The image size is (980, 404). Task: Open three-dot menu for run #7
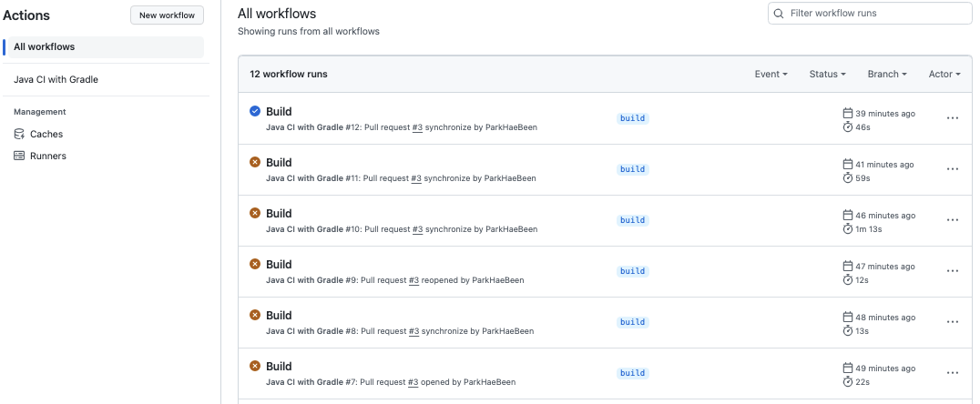point(953,373)
